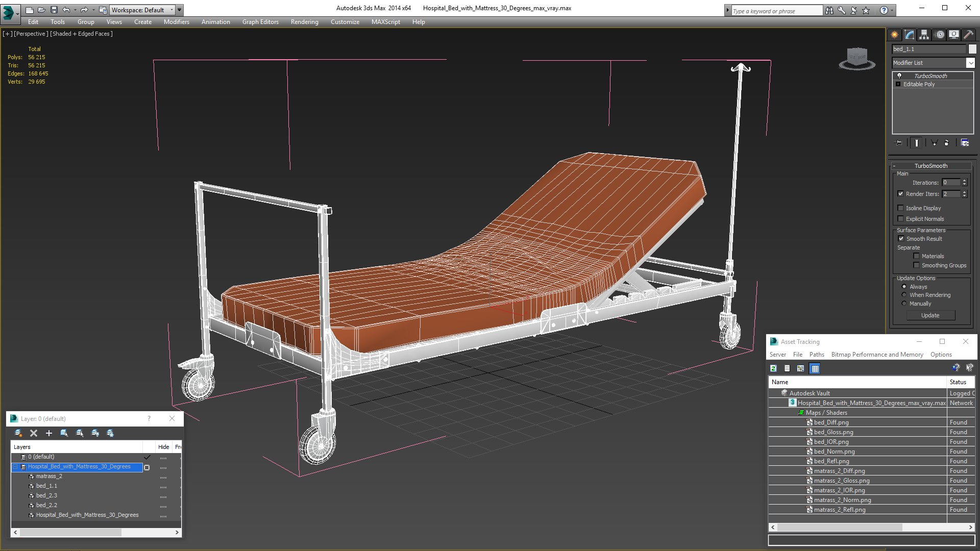Collapse the TurboSmooth rollout
This screenshot has height=551, width=980.
click(x=894, y=166)
